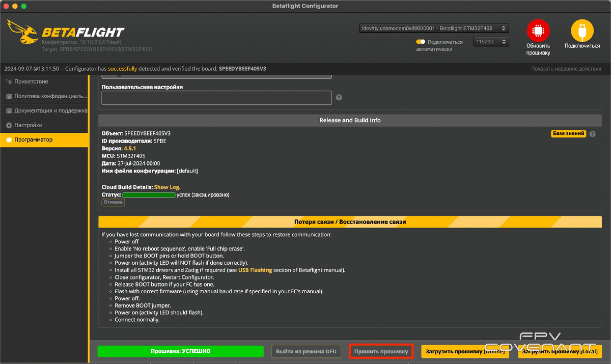Click the Документация и поддержка sidebar icon
This screenshot has height=364, width=611.
(9, 110)
